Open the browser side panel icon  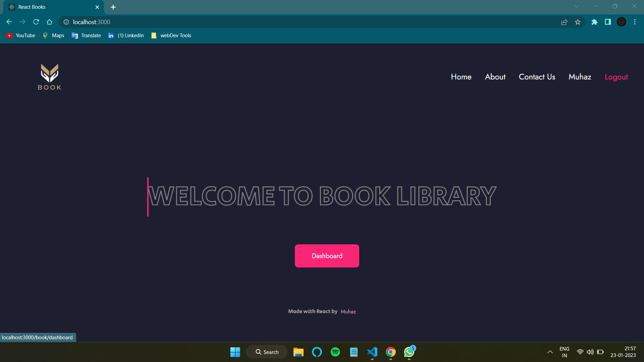coord(608,22)
